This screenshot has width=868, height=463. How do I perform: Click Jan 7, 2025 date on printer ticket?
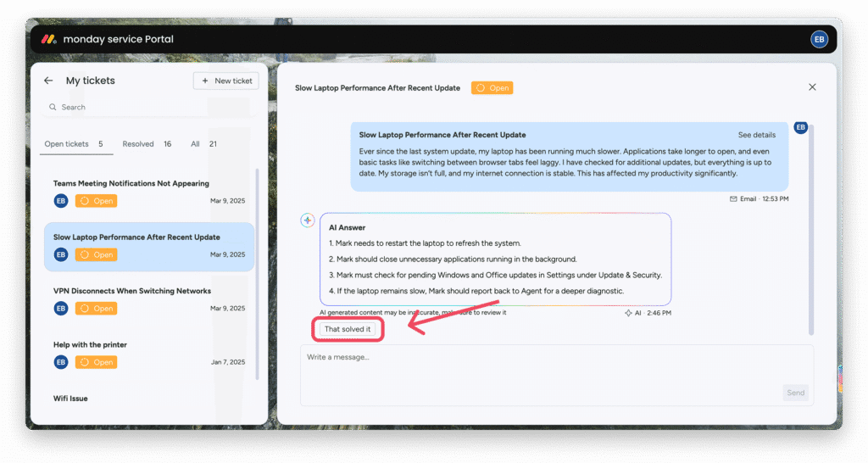coord(228,362)
